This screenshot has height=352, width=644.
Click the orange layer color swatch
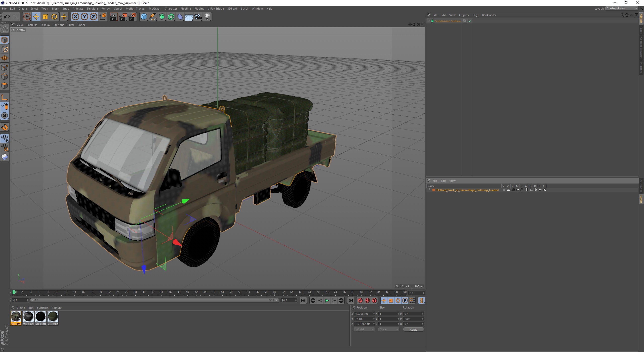pyautogui.click(x=434, y=190)
